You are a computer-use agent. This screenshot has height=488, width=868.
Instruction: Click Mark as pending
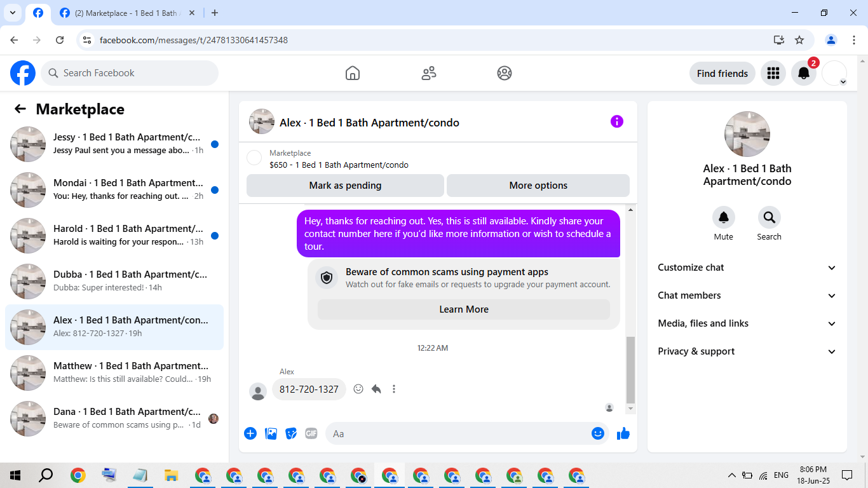click(345, 186)
